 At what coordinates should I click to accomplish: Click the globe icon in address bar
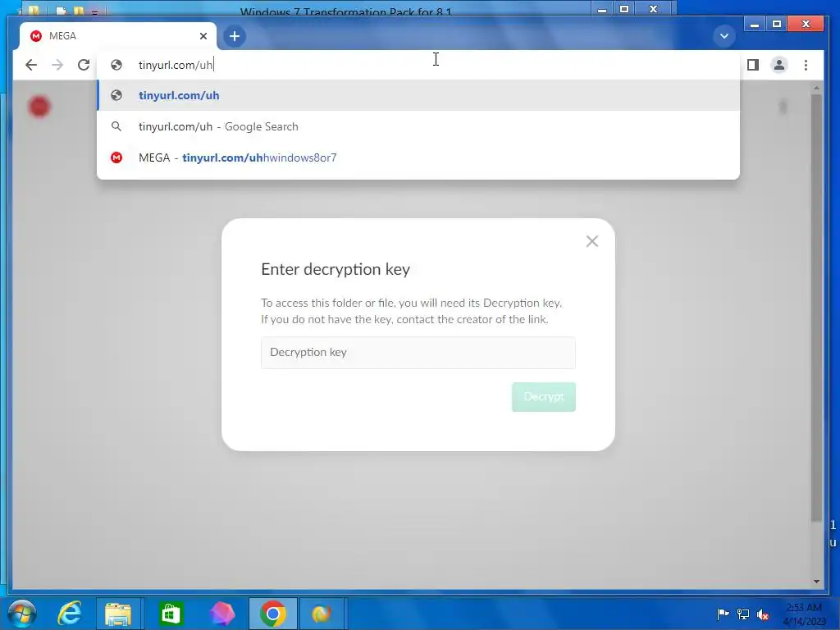116,65
